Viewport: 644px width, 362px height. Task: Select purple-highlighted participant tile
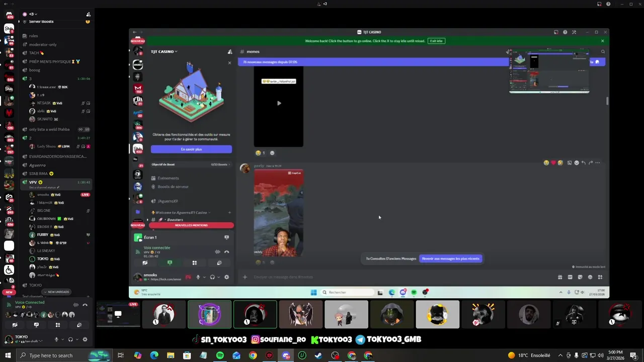[x=210, y=314]
